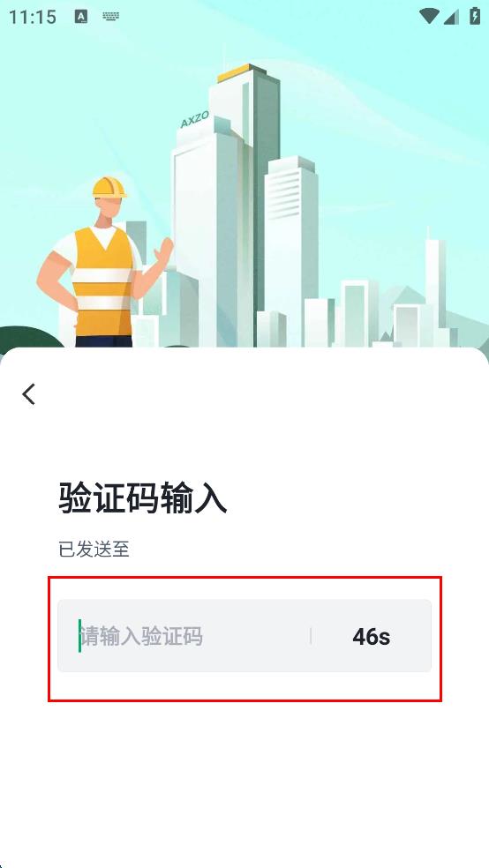Tap the divider beside the countdown timer
The width and height of the screenshot is (489, 868).
pyautogui.click(x=311, y=636)
